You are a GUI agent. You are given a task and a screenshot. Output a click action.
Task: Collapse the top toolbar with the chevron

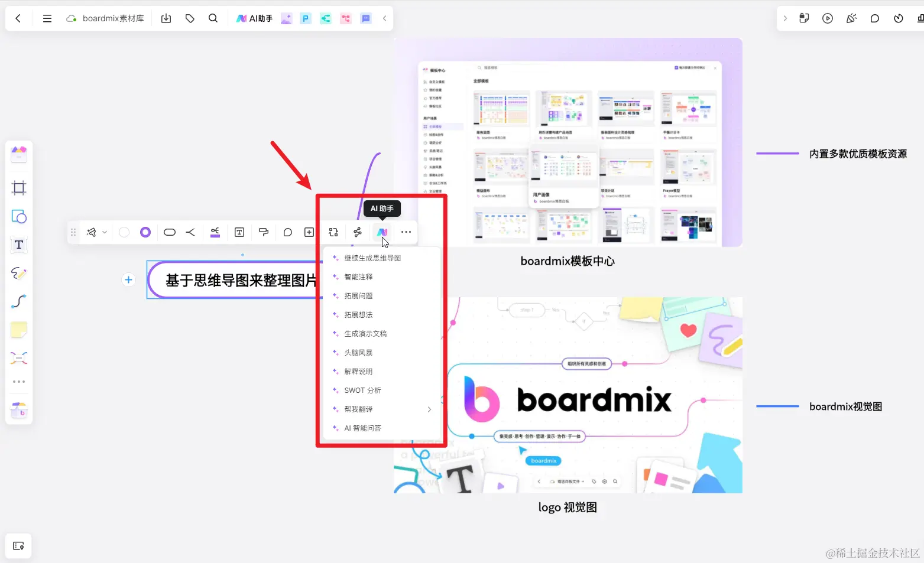(x=385, y=18)
